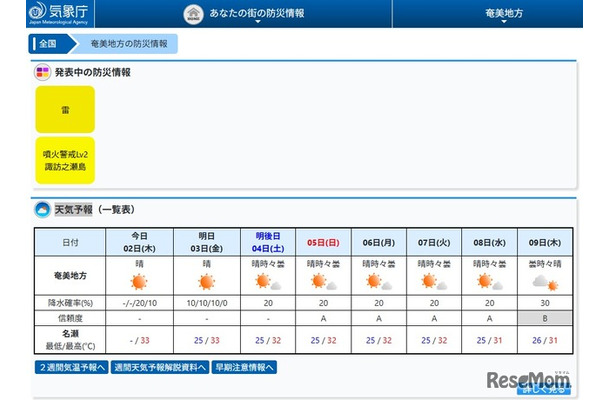This screenshot has width=610, height=400.
Task: Click the home icon in header
Action: (x=193, y=14)
